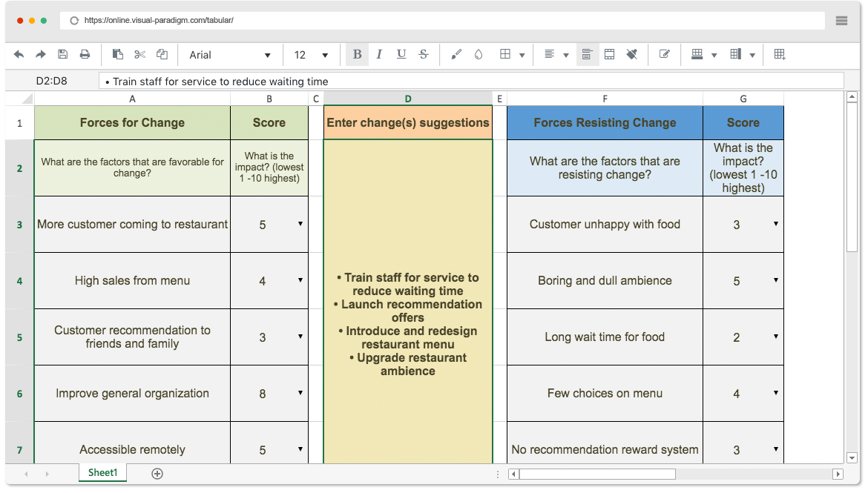The height and width of the screenshot is (493, 868).
Task: Redo the last action
Action: (x=40, y=54)
